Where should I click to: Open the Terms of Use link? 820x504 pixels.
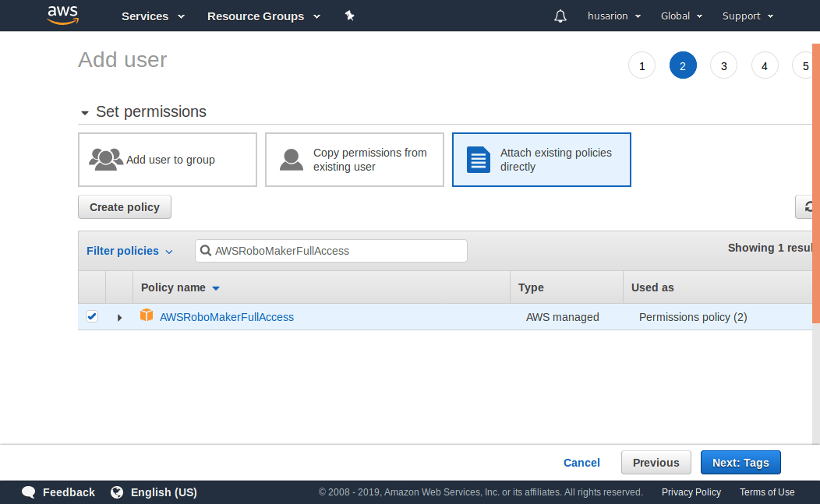[767, 492]
